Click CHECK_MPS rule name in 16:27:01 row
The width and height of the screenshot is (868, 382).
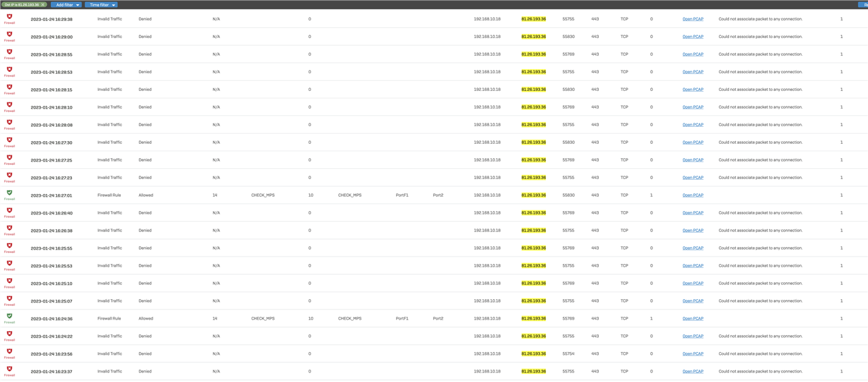pos(262,195)
